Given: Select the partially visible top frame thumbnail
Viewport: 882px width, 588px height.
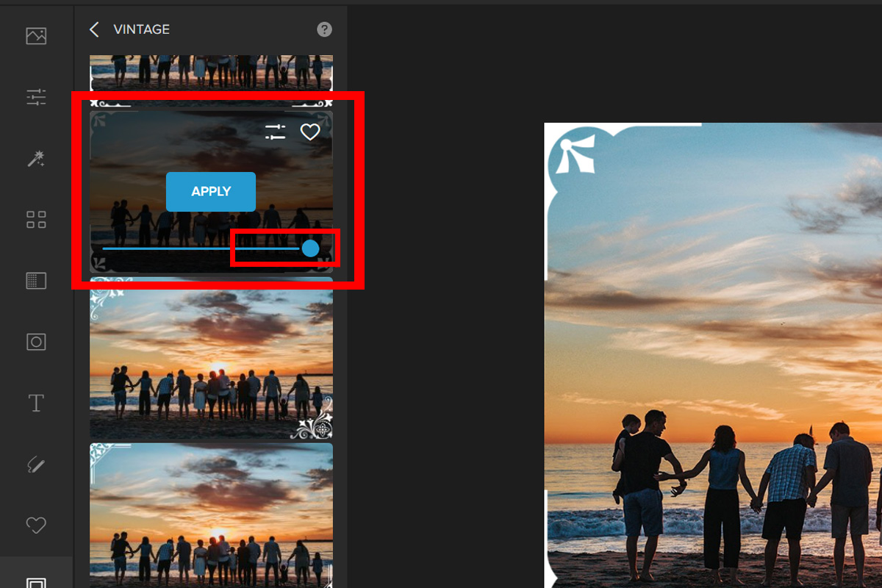Looking at the screenshot, I should [x=211, y=73].
